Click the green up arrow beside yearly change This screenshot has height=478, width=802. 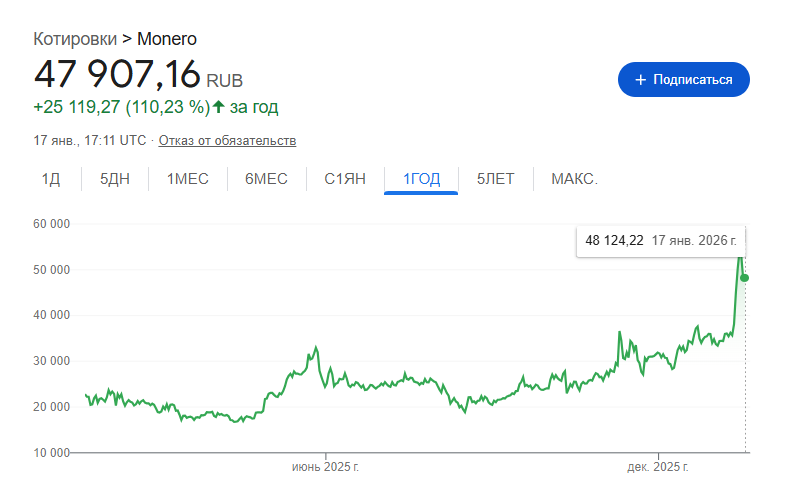tap(219, 106)
